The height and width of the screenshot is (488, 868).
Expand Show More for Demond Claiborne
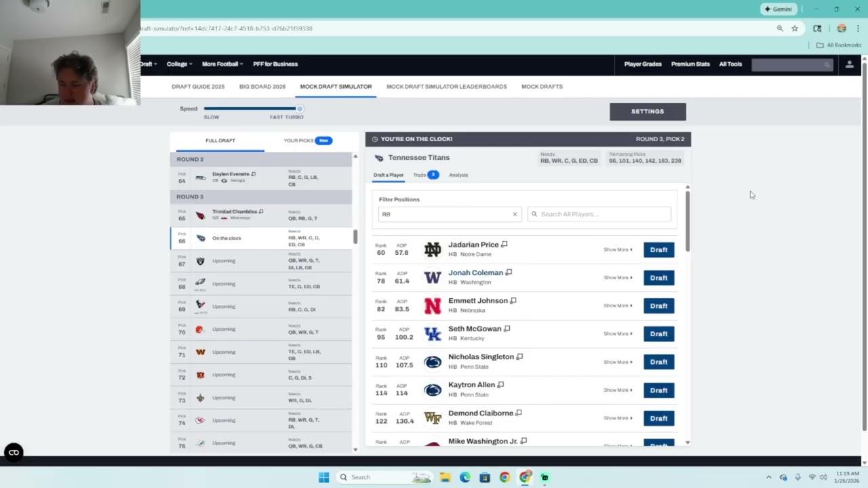[x=618, y=418]
